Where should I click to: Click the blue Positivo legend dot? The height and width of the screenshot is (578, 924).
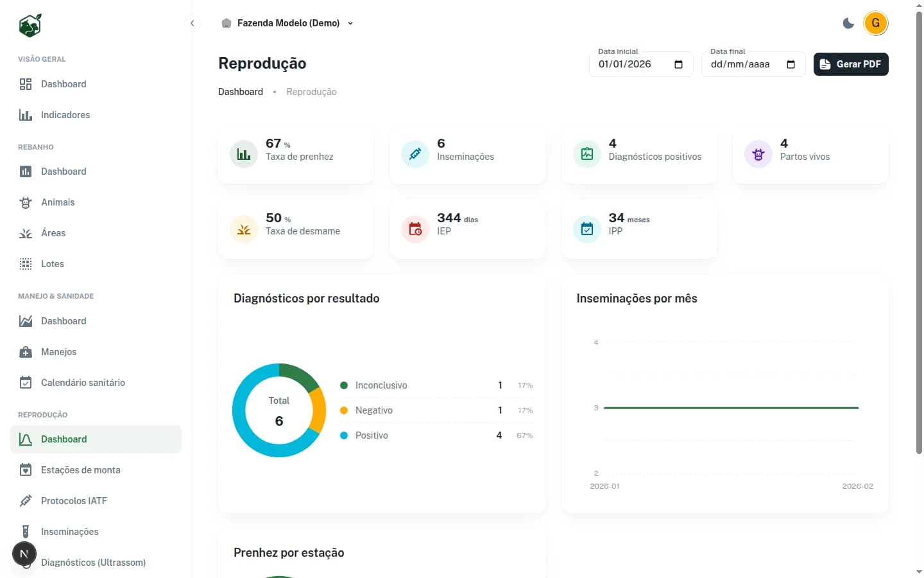pyautogui.click(x=344, y=435)
